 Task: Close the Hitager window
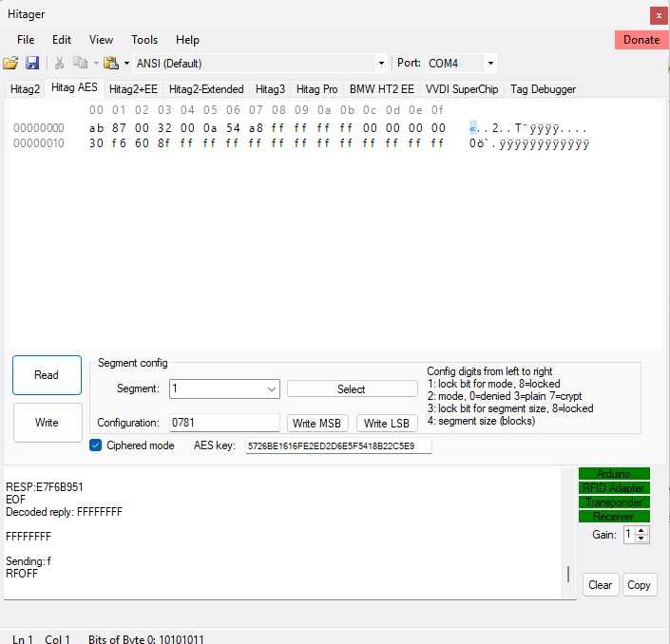pyautogui.click(x=658, y=15)
